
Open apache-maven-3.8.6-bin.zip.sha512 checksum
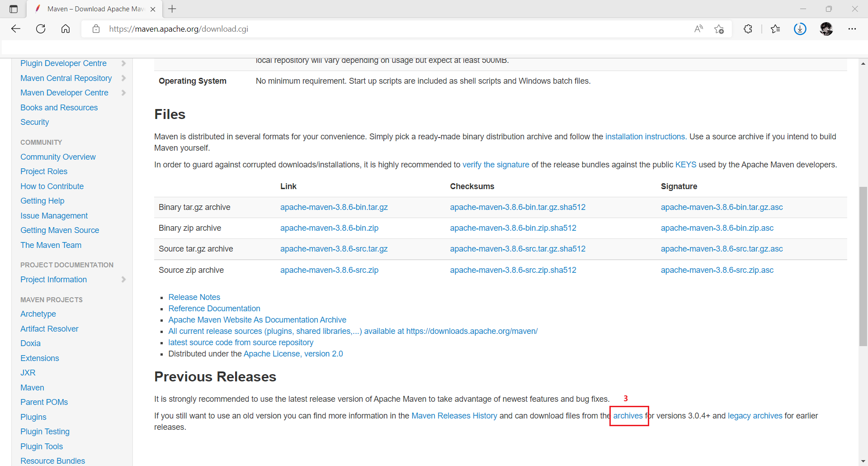tap(513, 228)
